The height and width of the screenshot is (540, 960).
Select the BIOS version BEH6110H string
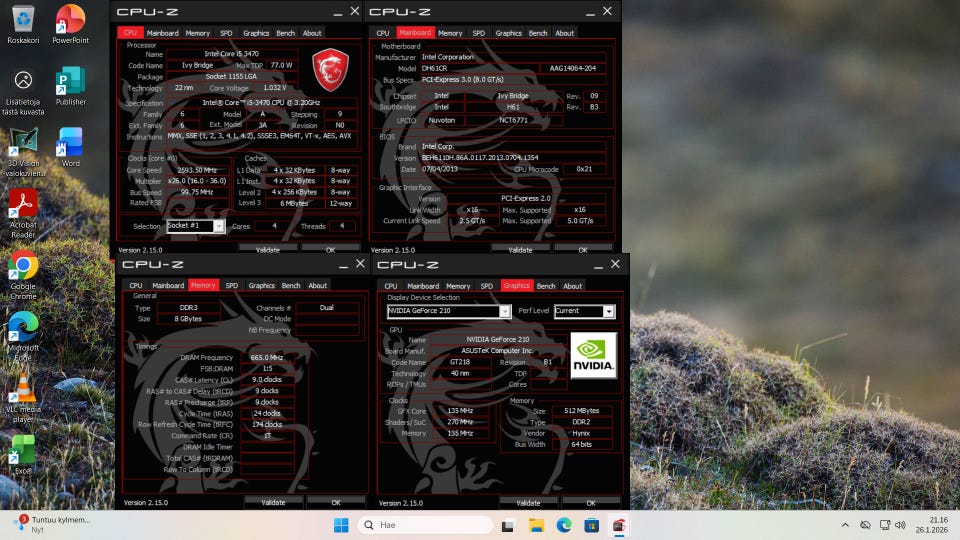click(x=513, y=157)
